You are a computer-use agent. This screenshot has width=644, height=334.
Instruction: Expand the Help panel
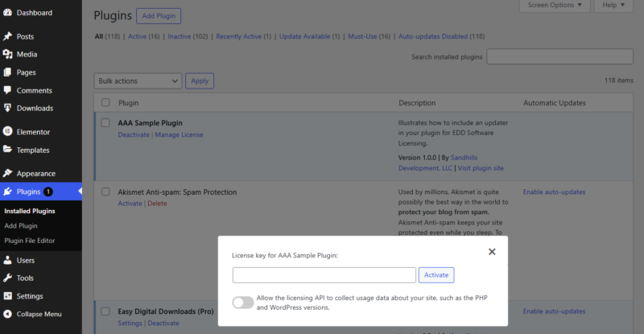coord(613,6)
